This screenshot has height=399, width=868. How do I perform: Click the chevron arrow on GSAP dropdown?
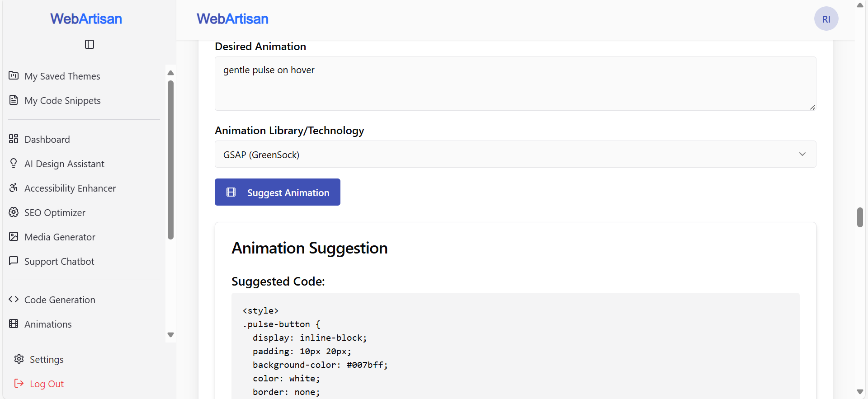802,154
